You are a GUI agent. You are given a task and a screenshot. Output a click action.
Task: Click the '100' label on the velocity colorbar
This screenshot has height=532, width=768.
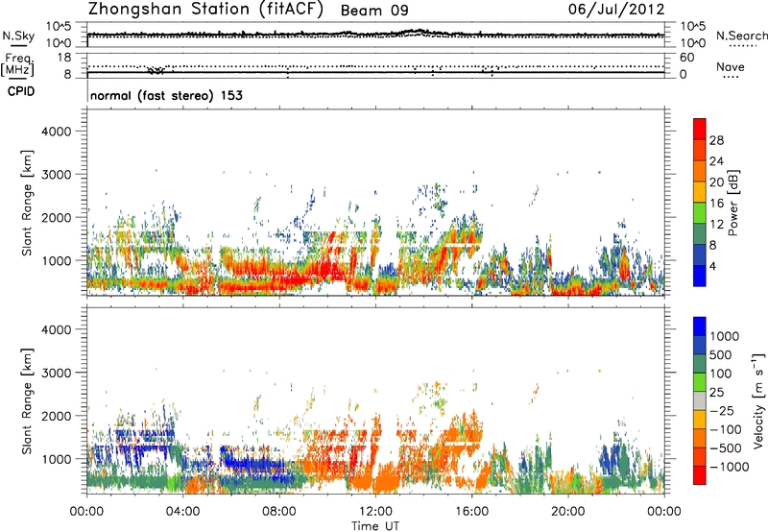(720, 374)
